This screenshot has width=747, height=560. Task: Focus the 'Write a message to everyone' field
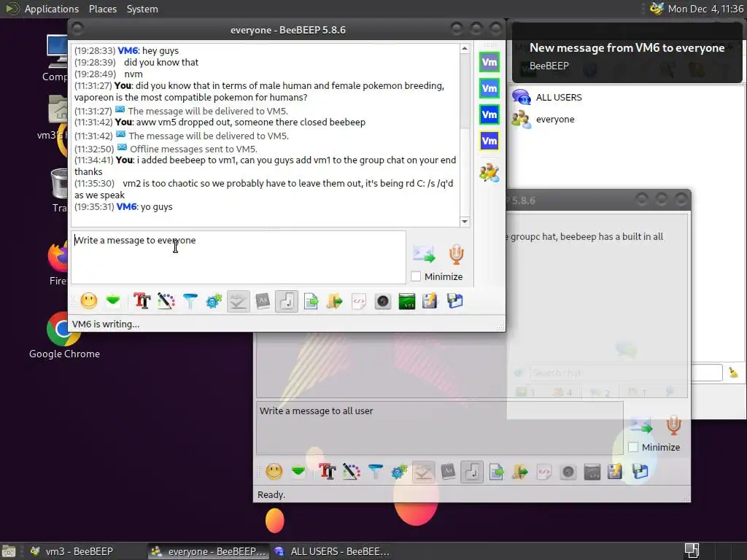[x=239, y=257]
